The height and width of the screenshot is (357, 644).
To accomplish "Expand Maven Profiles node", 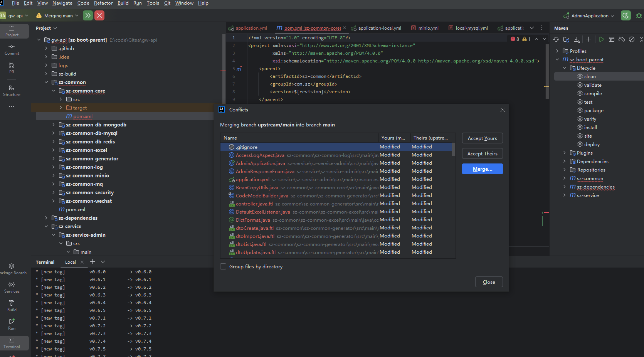I will 557,51.
